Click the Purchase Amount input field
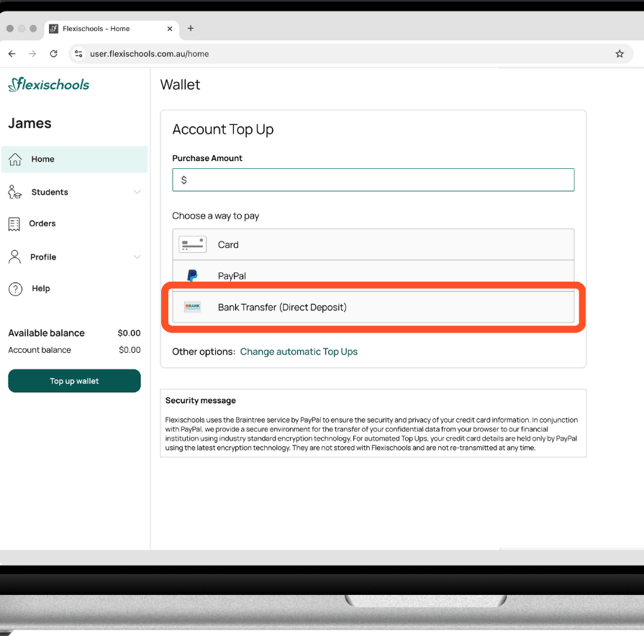The image size is (644, 636). 373,180
